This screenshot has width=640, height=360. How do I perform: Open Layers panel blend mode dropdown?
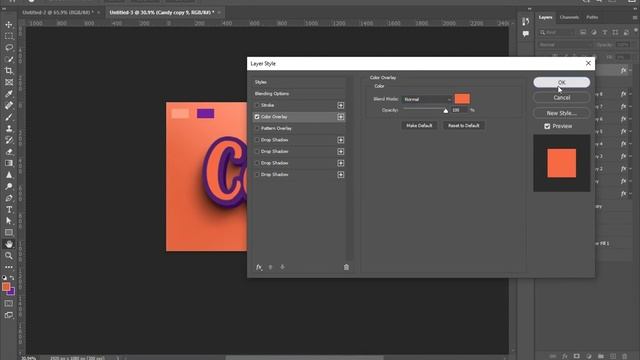point(564,45)
